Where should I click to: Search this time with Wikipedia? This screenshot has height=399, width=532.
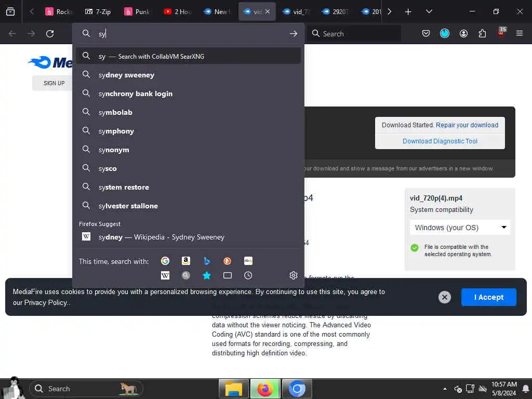(x=165, y=275)
